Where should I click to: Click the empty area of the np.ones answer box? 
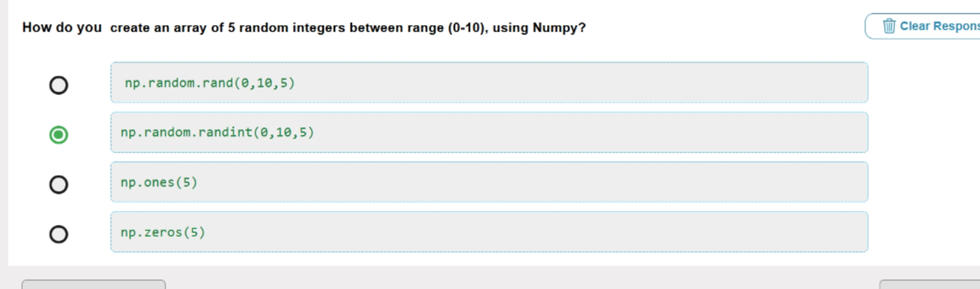click(x=531, y=182)
